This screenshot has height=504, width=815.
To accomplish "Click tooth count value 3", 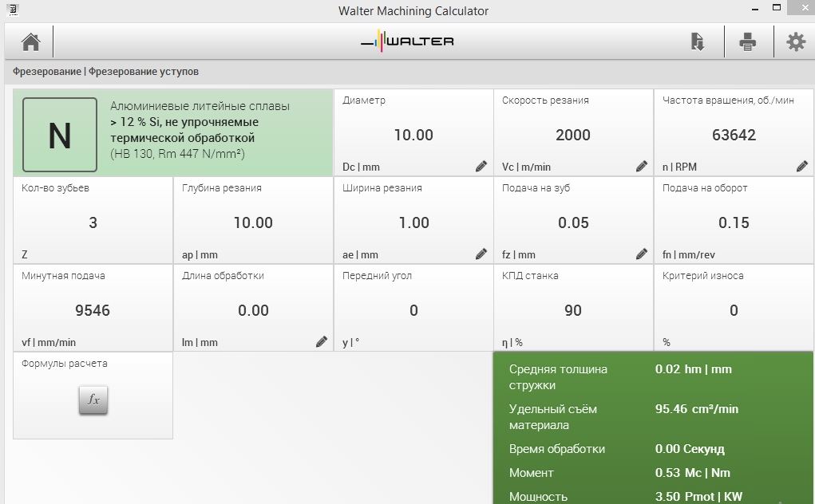I will (x=93, y=222).
